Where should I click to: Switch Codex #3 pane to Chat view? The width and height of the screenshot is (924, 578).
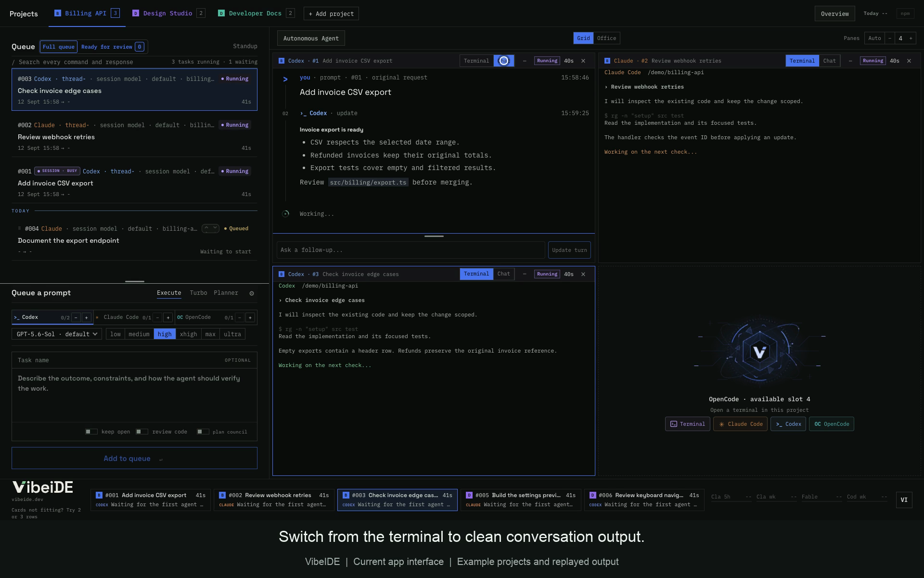(x=504, y=274)
